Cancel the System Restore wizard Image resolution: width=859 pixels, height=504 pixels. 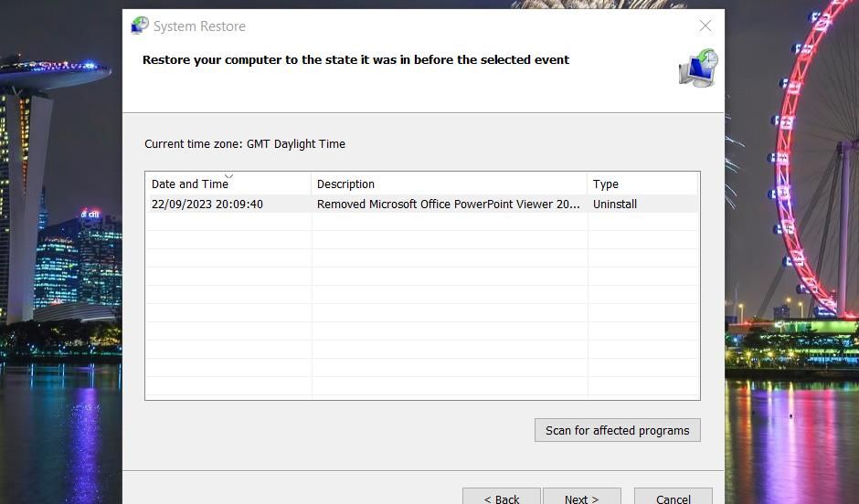click(673, 499)
